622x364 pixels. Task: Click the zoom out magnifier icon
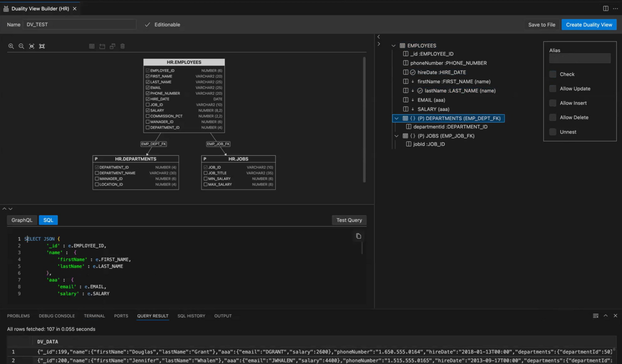point(21,46)
